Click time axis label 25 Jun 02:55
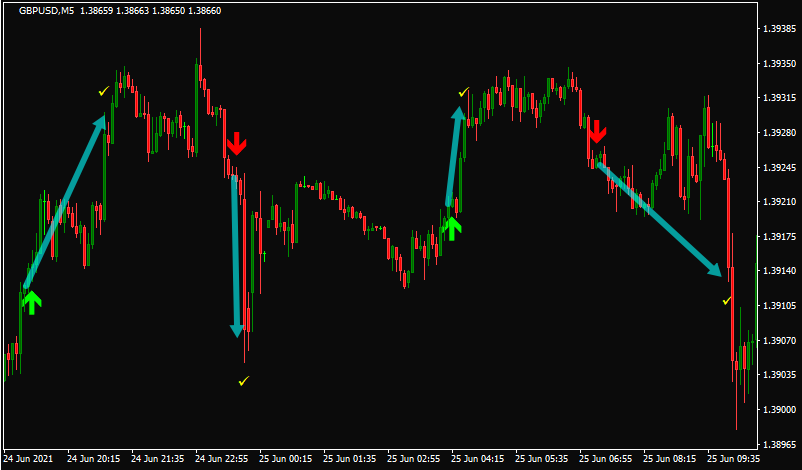This screenshot has width=802, height=470. coord(413,459)
